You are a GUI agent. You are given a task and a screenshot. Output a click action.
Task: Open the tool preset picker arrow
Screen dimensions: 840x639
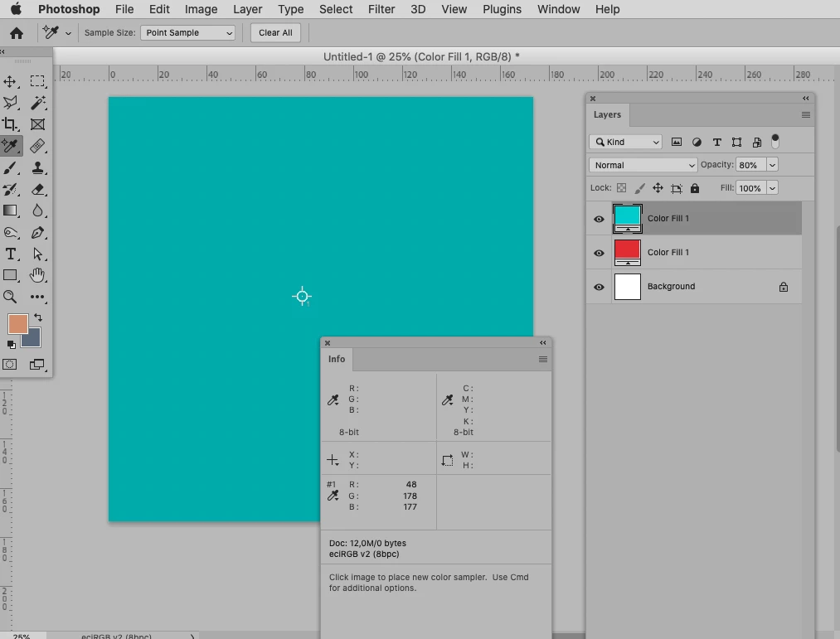(x=68, y=33)
